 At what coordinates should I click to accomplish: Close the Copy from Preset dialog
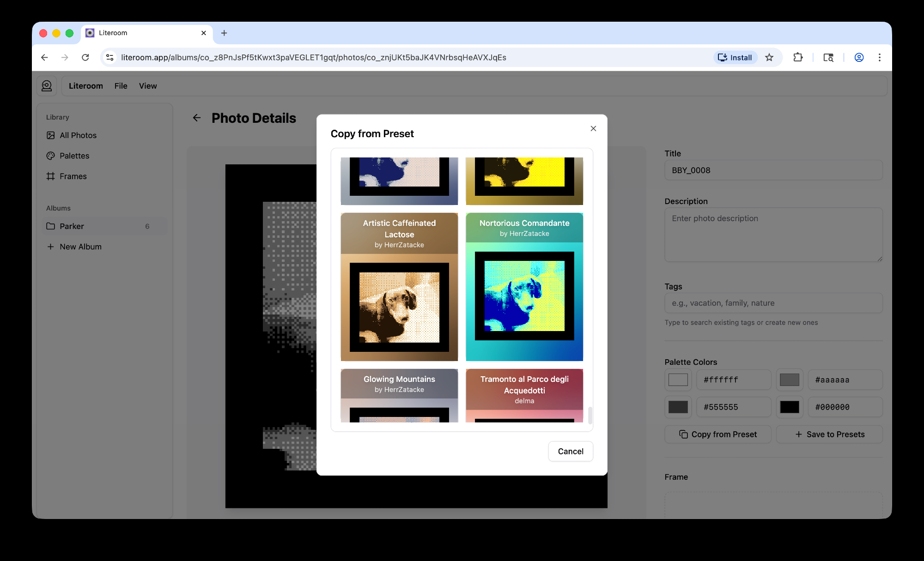click(x=593, y=128)
